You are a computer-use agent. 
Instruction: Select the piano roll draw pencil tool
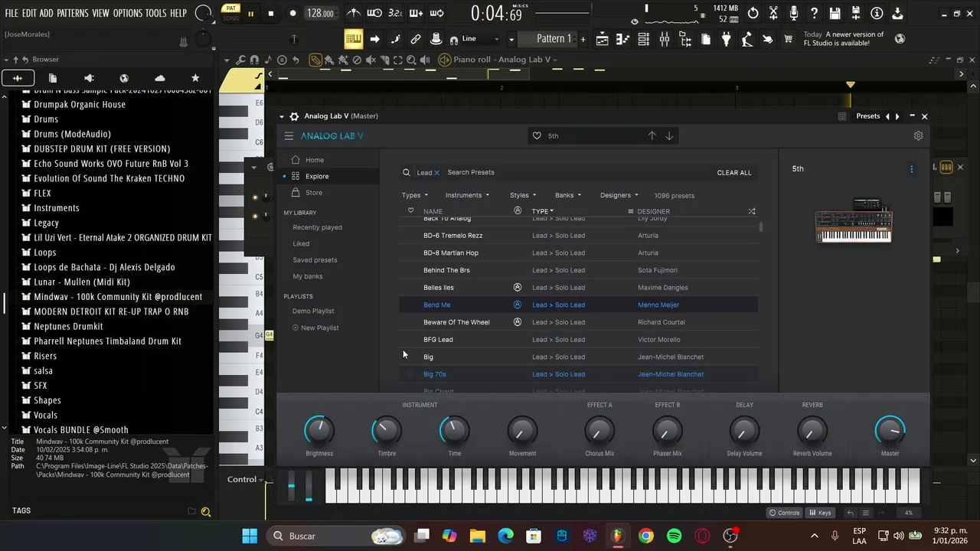pos(315,60)
